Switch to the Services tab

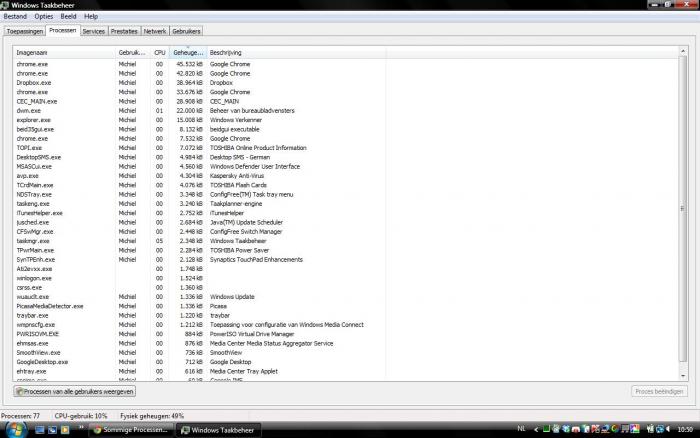(x=94, y=31)
